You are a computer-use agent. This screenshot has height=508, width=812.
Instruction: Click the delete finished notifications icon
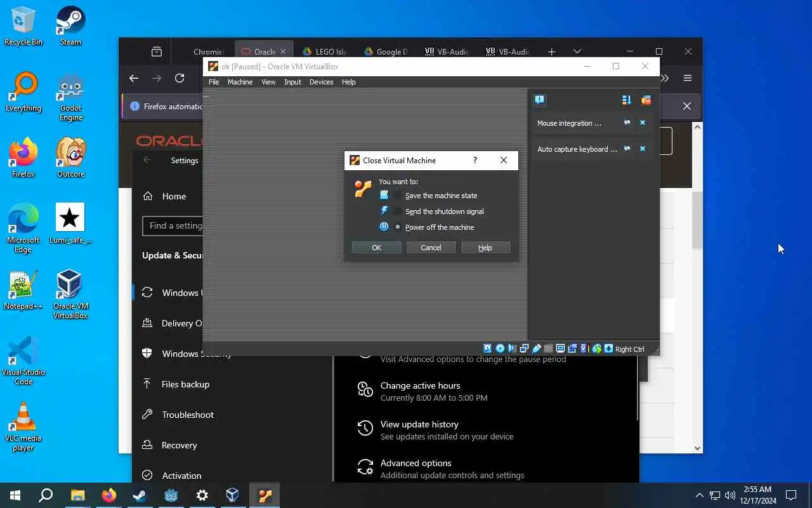646,100
